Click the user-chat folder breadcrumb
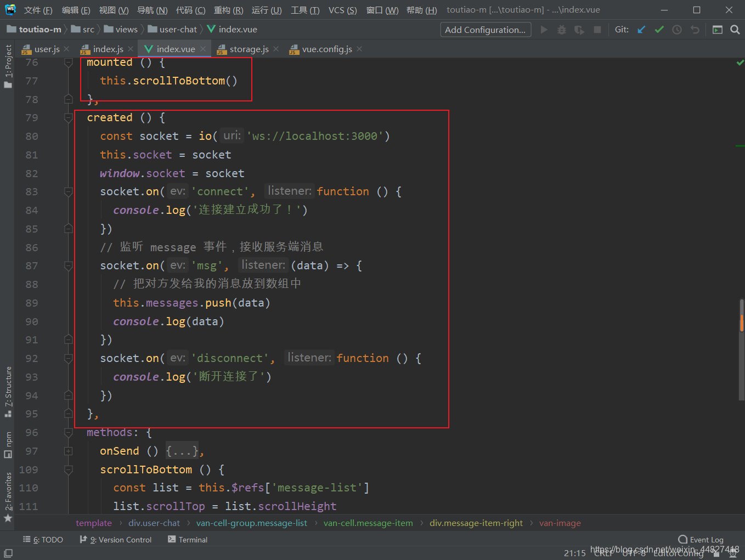 (x=172, y=29)
